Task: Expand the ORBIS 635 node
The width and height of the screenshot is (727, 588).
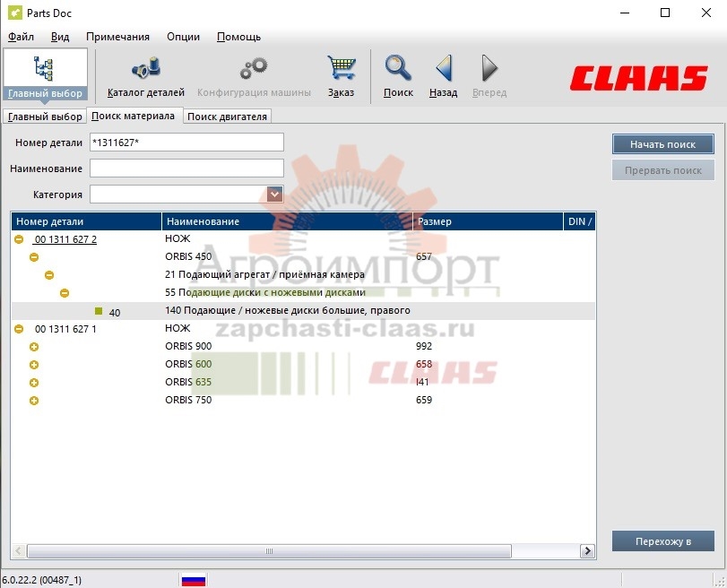Action: point(34,383)
